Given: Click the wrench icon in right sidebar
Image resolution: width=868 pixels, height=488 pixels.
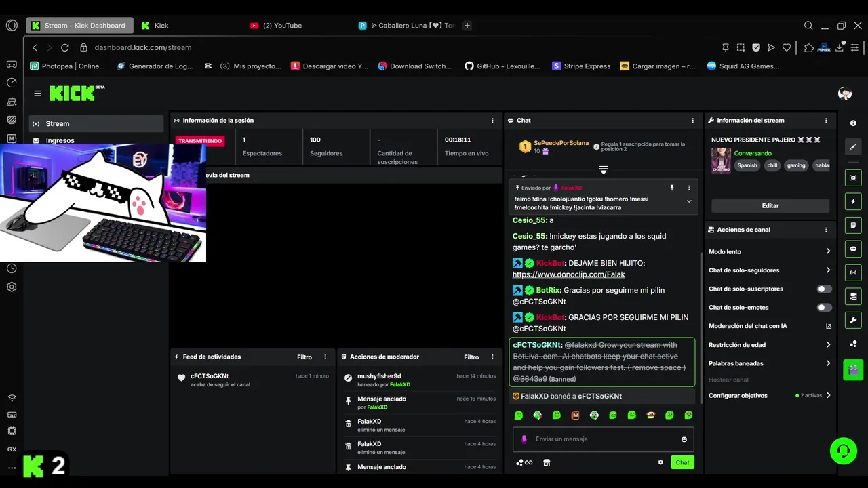Looking at the screenshot, I should (x=853, y=319).
